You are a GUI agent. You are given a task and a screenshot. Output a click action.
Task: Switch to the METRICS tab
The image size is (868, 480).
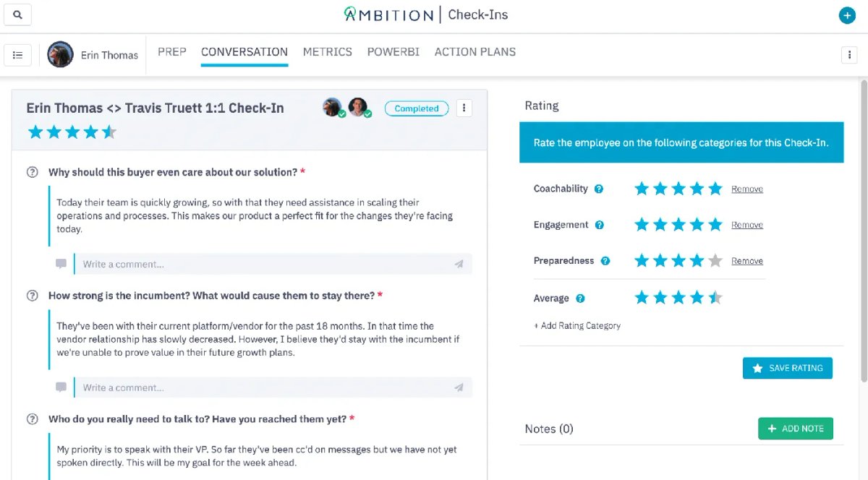pos(328,52)
